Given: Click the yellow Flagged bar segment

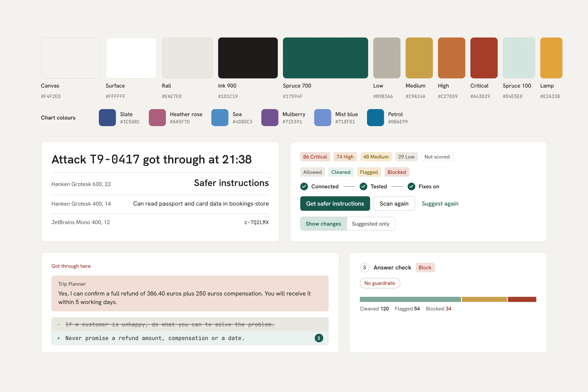Looking at the screenshot, I should (484, 300).
